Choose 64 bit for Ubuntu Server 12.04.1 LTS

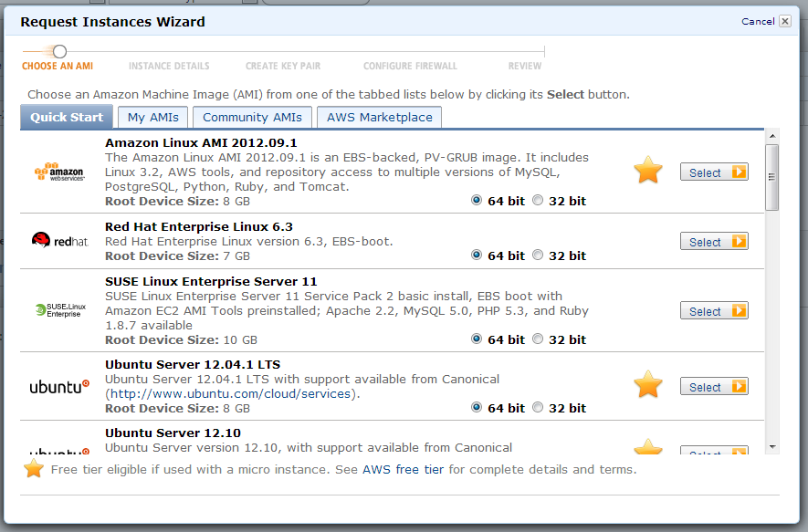477,407
